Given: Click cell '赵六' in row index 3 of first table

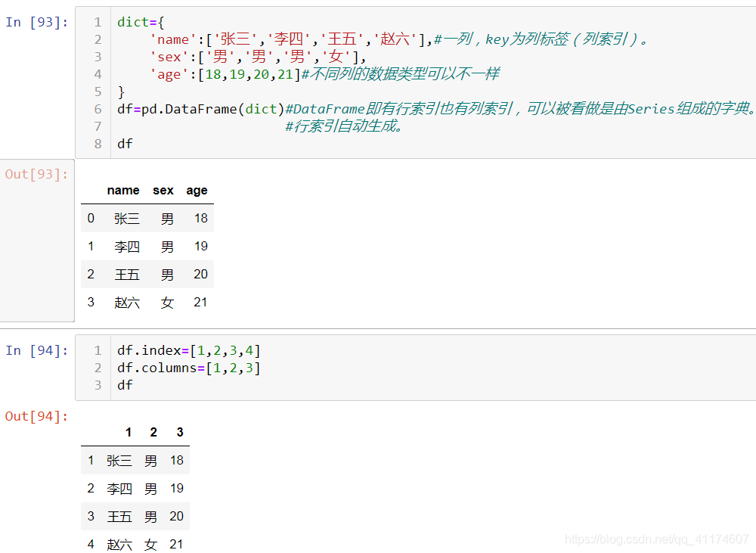Looking at the screenshot, I should point(127,303).
